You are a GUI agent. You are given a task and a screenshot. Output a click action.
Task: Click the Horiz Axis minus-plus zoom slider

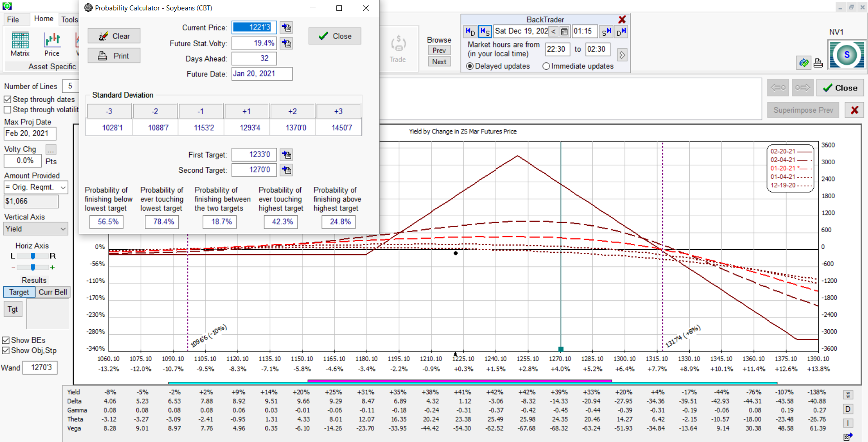pyautogui.click(x=33, y=267)
